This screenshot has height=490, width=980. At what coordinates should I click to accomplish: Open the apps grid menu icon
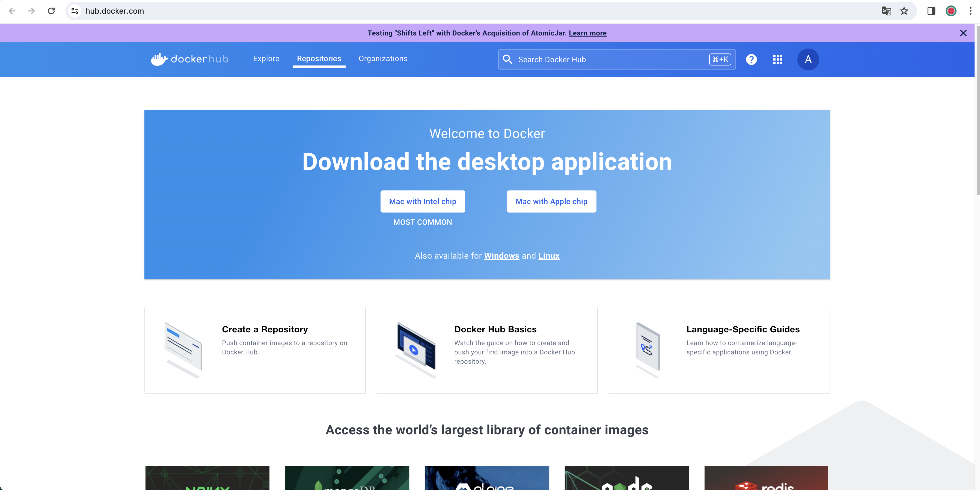point(777,59)
